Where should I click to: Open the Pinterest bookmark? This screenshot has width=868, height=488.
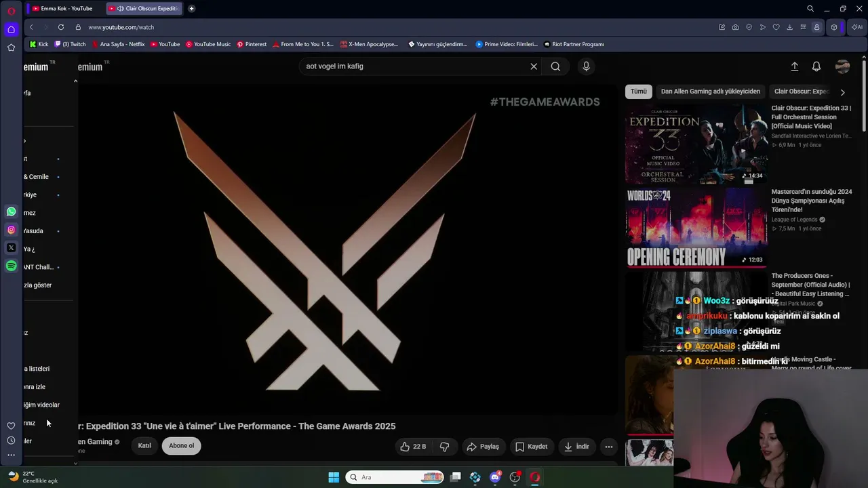click(x=252, y=45)
